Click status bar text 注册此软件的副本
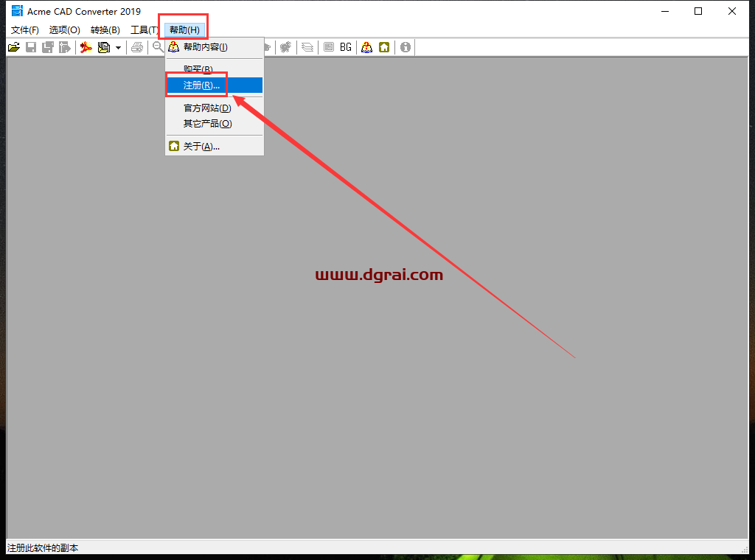Viewport: 755px width, 560px height. (x=43, y=547)
